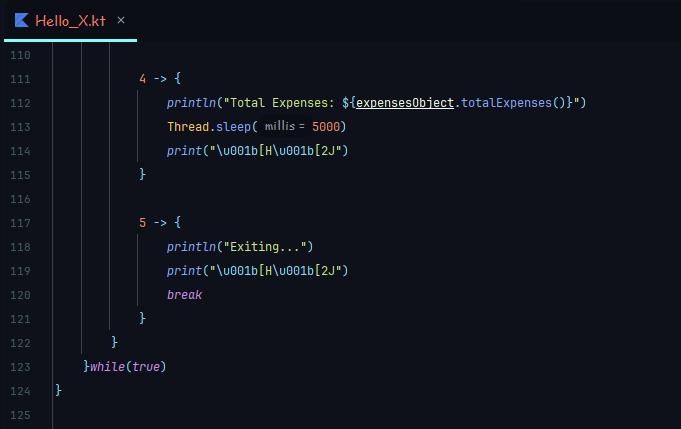Close the Hello_X.kt tab

pos(121,20)
